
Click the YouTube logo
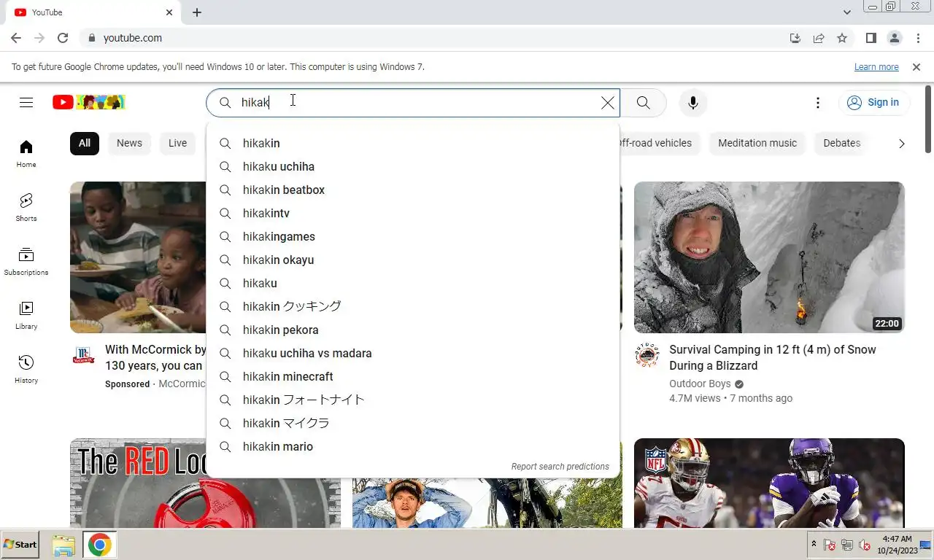pos(88,103)
